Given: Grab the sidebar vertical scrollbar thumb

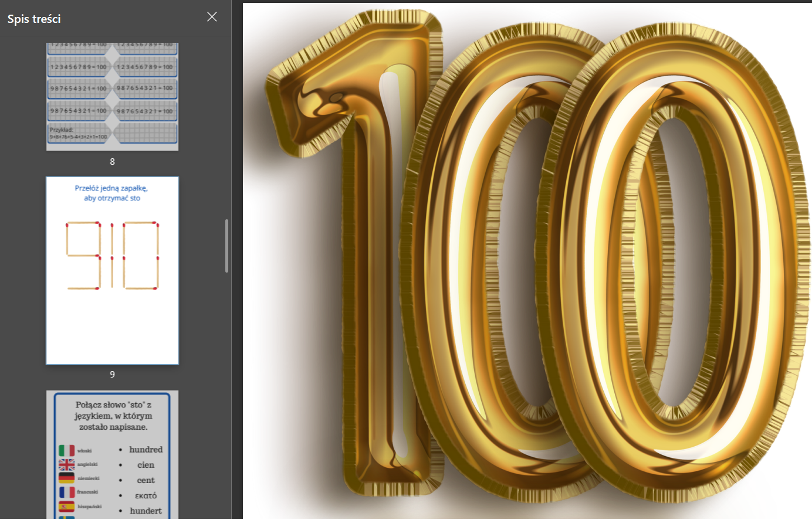Looking at the screenshot, I should pos(227,246).
